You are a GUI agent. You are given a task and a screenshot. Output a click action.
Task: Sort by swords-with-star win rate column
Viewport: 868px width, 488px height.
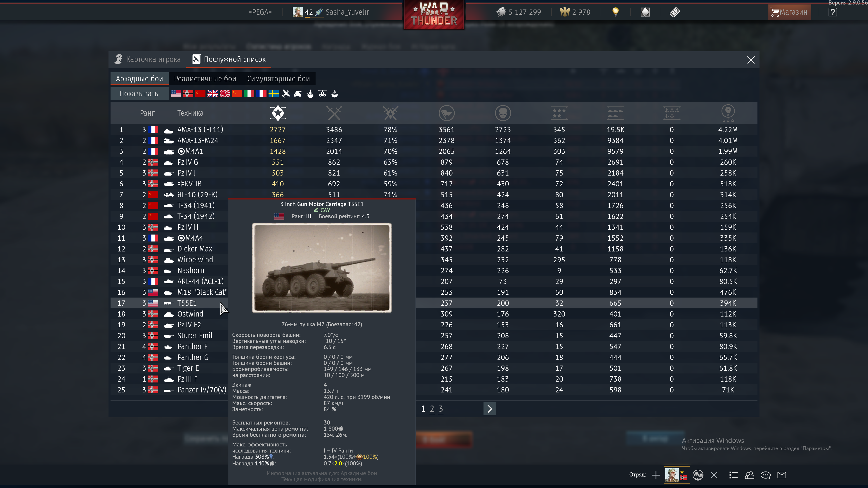coord(391,113)
